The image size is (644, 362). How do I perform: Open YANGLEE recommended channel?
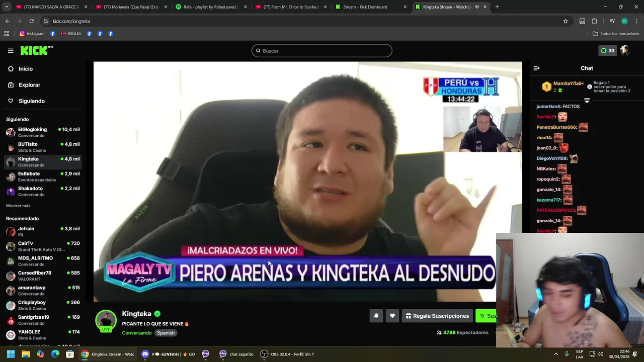click(43, 335)
